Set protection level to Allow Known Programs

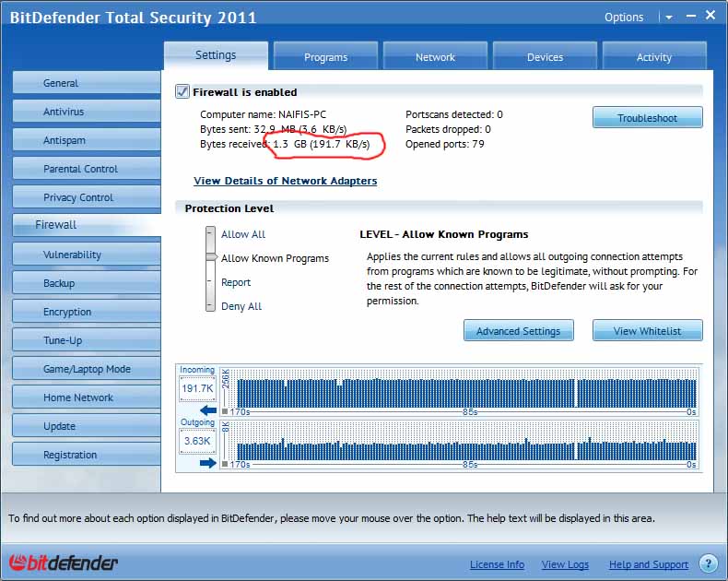pyautogui.click(x=275, y=258)
